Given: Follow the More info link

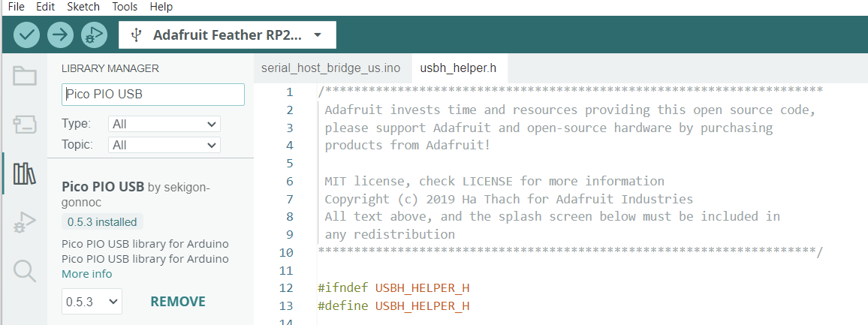Looking at the screenshot, I should 86,274.
